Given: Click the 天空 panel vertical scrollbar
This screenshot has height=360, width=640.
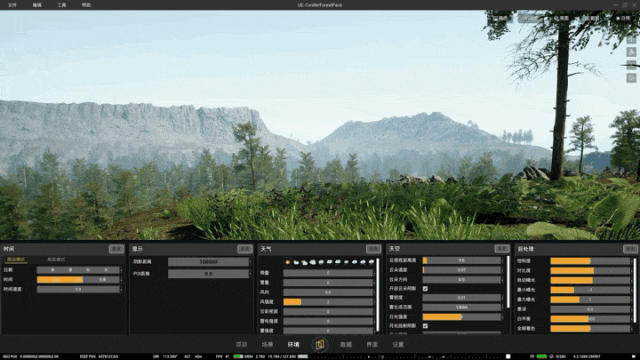Looking at the screenshot, I should 508,282.
